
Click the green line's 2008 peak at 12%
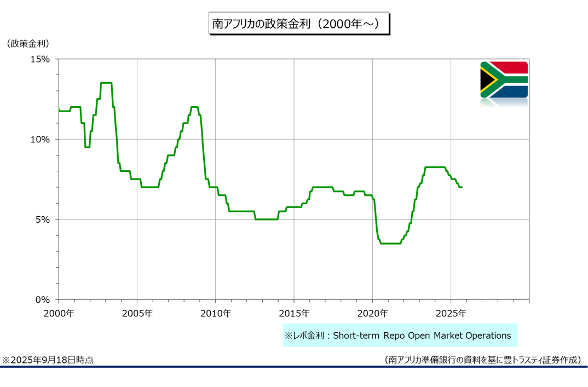[x=194, y=107]
